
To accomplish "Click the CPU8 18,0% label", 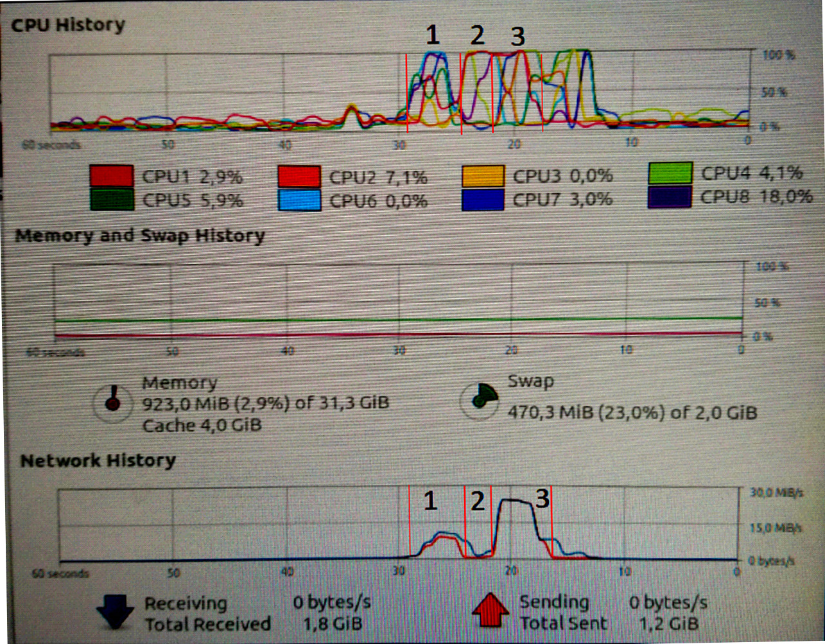I will 756,196.
